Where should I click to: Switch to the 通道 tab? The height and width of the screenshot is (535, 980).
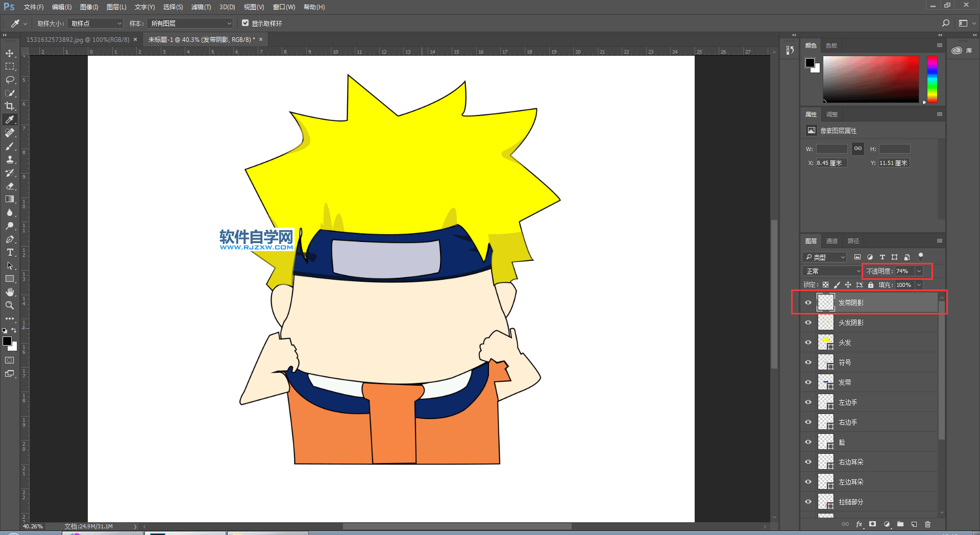click(832, 241)
